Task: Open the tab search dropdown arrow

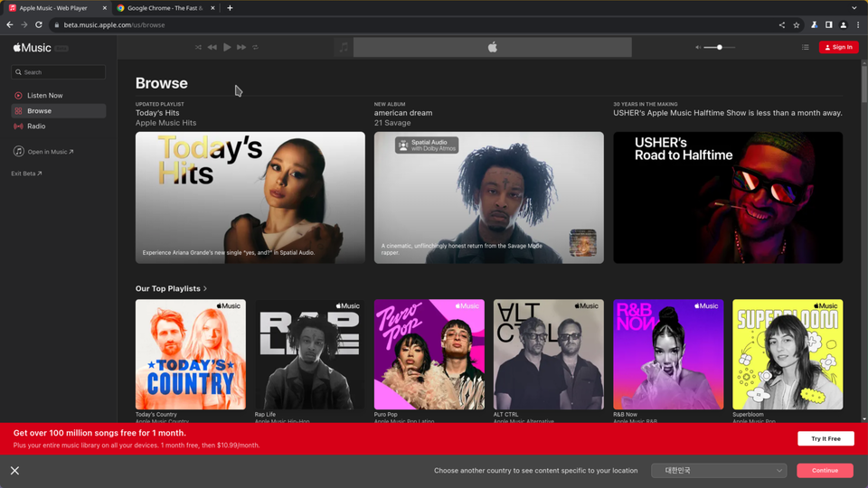Action: (x=854, y=8)
